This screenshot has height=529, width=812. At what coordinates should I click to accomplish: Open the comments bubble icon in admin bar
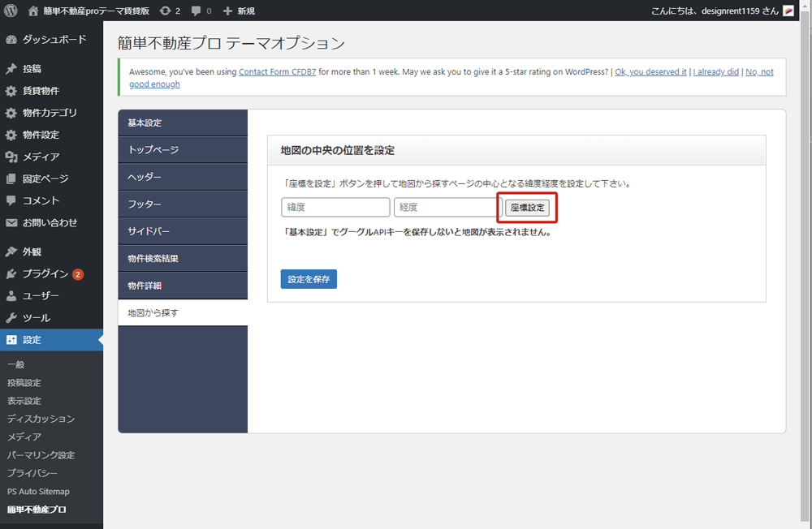[197, 11]
